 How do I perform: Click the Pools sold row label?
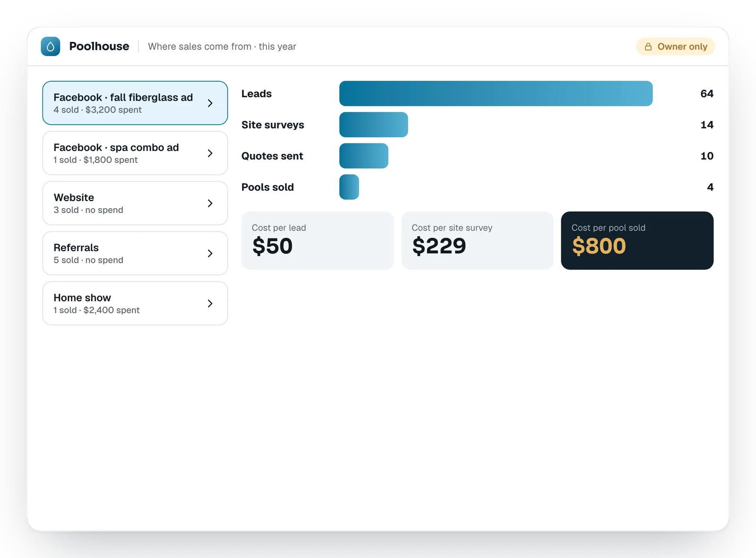(x=267, y=187)
